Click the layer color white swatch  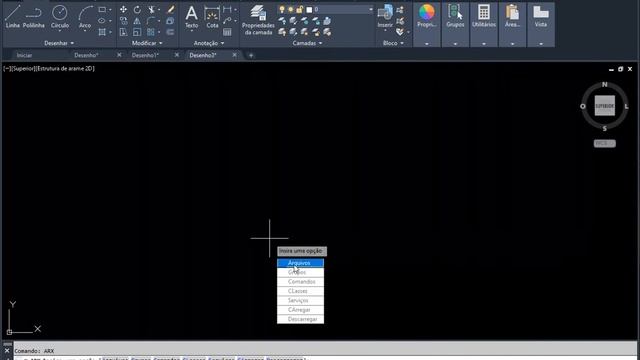pos(309,9)
